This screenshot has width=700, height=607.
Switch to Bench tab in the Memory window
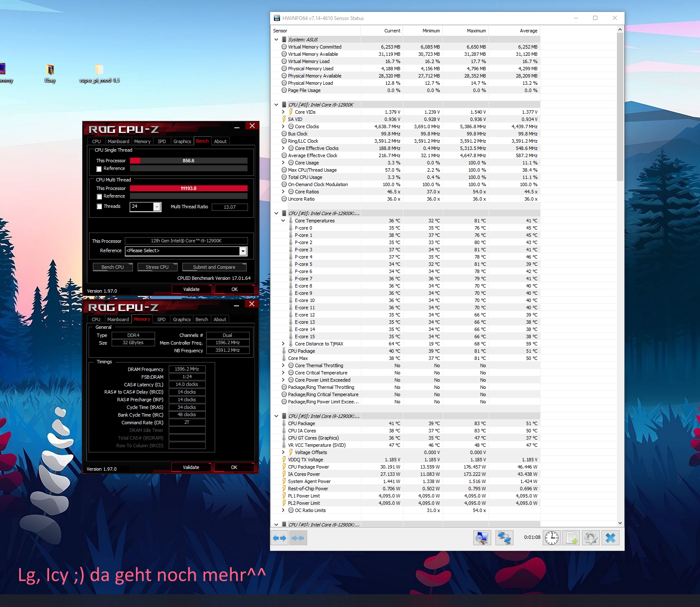[202, 319]
